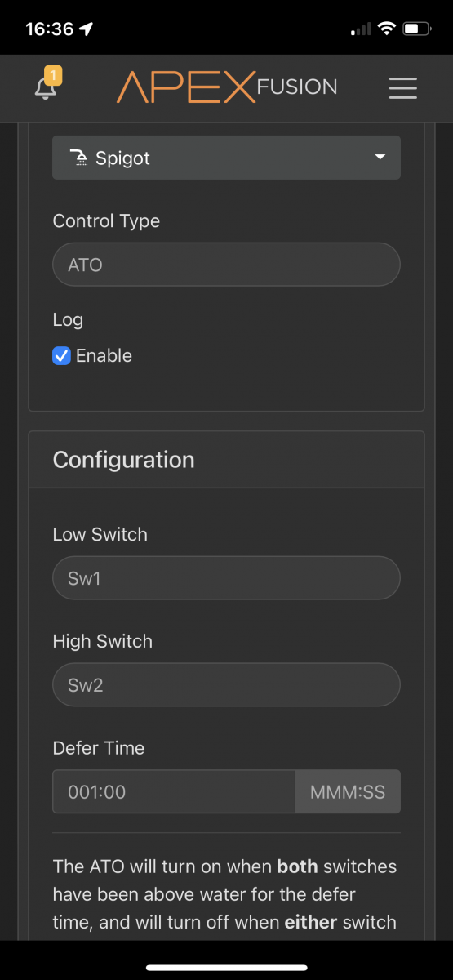Viewport: 453px width, 980px height.
Task: Edit the Defer Time 001:00 field
Action: tap(173, 792)
